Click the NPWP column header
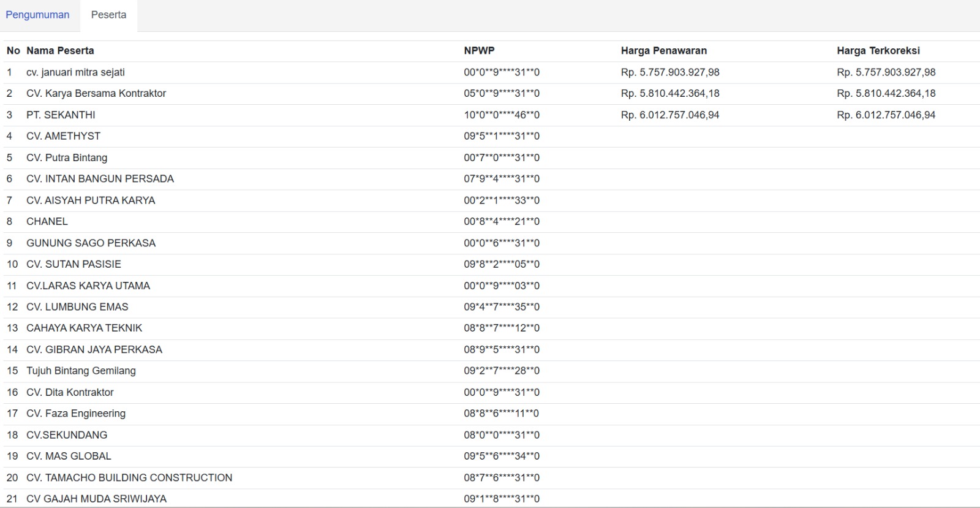This screenshot has width=980, height=508. 479,51
